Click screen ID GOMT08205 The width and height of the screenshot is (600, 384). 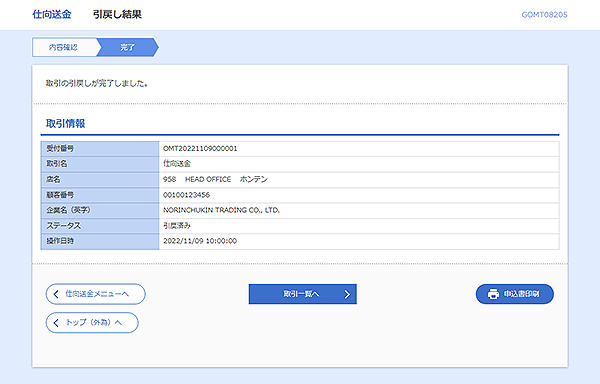[x=545, y=15]
